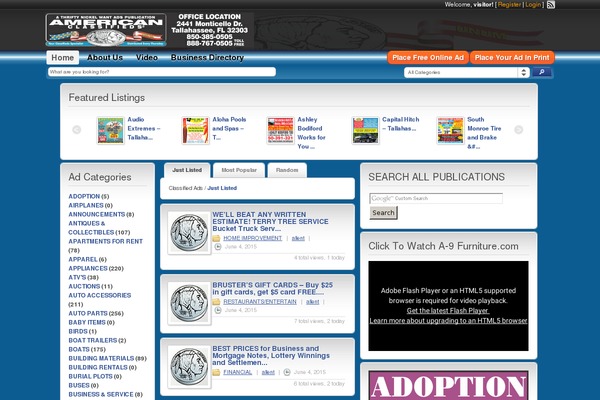This screenshot has height=400, width=600.
Task: Open Ashley Bodiford listing thumbnail
Action: 280,131
